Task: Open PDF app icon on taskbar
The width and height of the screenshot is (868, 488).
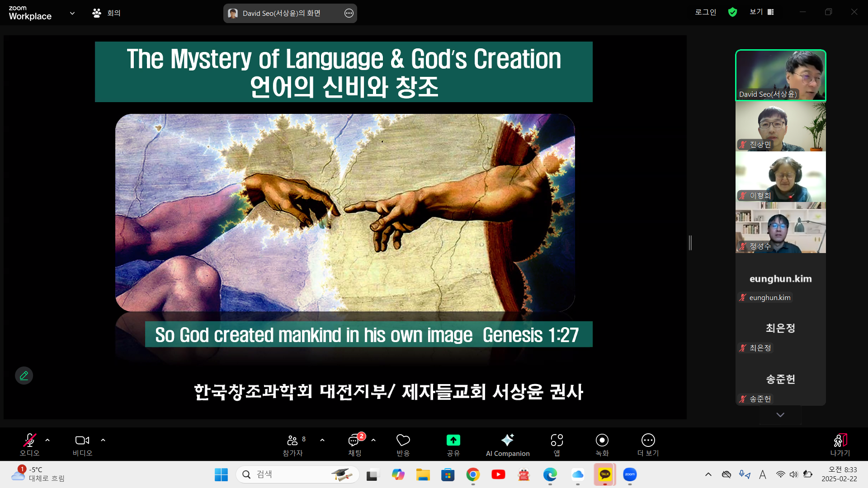Action: tap(524, 474)
